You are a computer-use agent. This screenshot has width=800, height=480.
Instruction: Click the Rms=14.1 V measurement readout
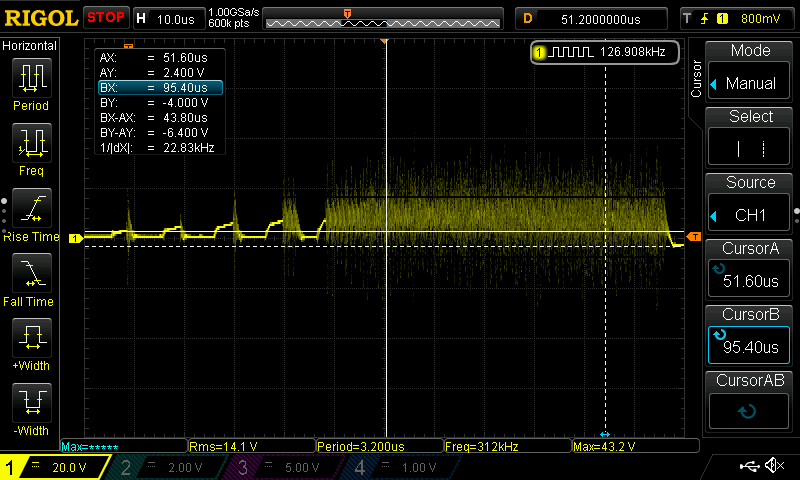pos(252,446)
